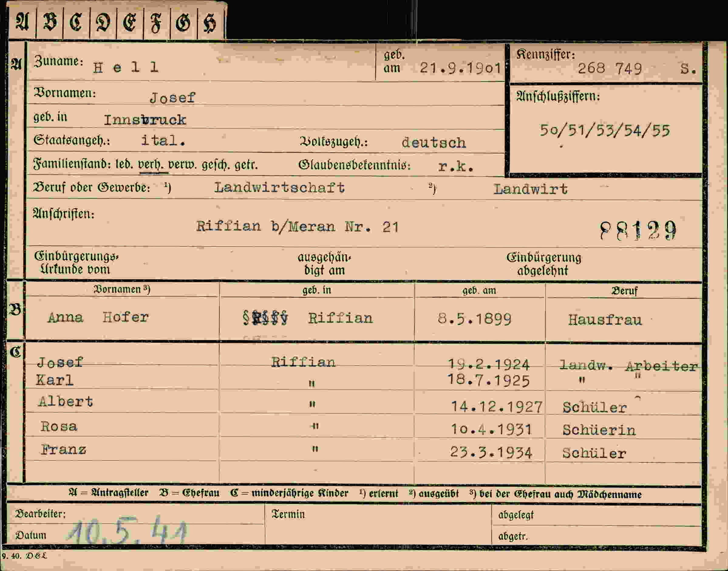Click the struck-through child name 'Josef'
The width and height of the screenshot is (728, 571).
(x=60, y=362)
